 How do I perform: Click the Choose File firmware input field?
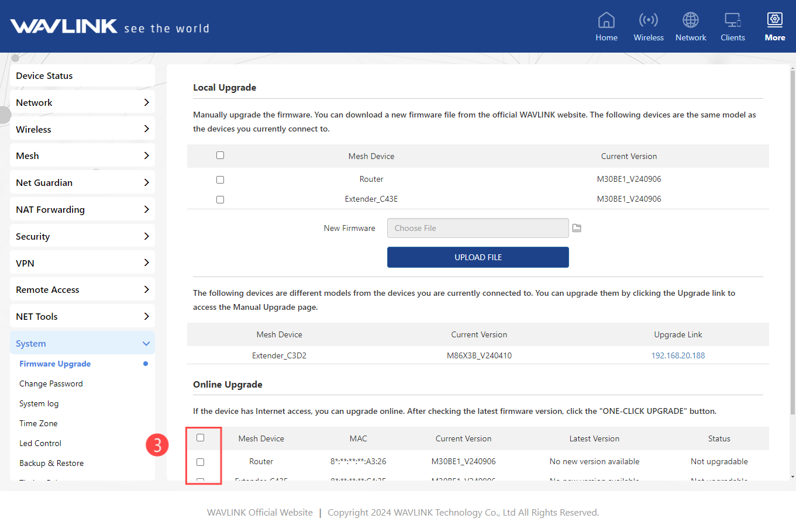click(477, 228)
